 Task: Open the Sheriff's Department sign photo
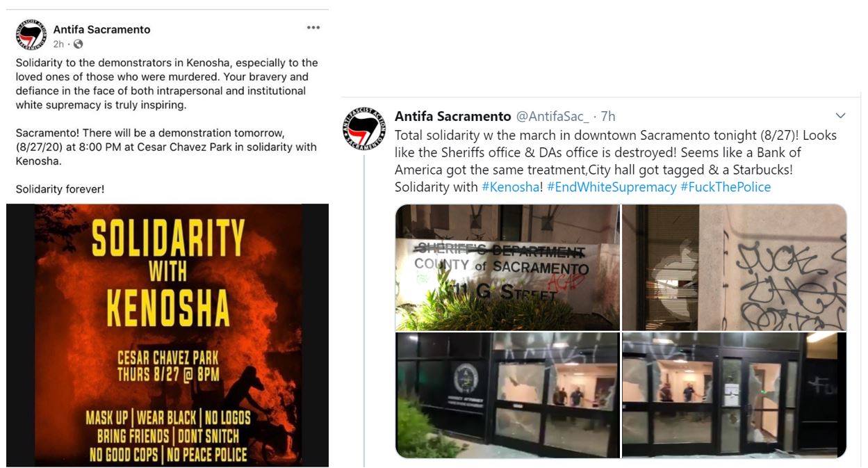507,267
